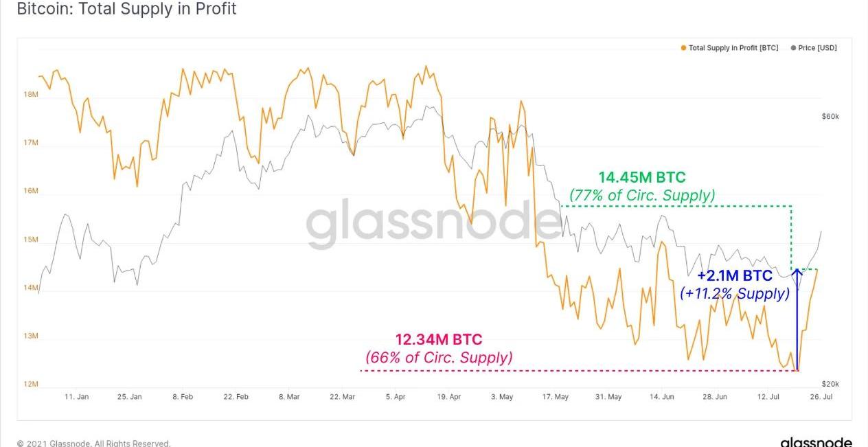This screenshot has width=868, height=447.
Task: Select the green 14.45M BTC annotation
Action: click(x=641, y=178)
